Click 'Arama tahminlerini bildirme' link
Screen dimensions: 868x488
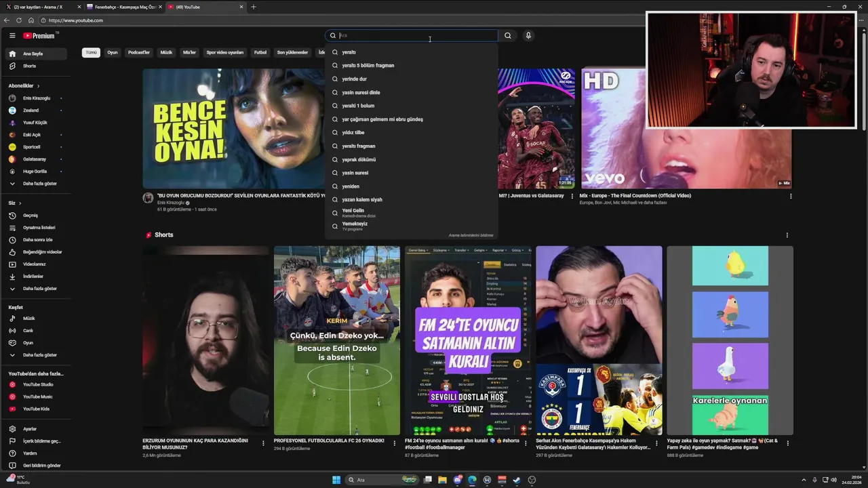click(471, 235)
